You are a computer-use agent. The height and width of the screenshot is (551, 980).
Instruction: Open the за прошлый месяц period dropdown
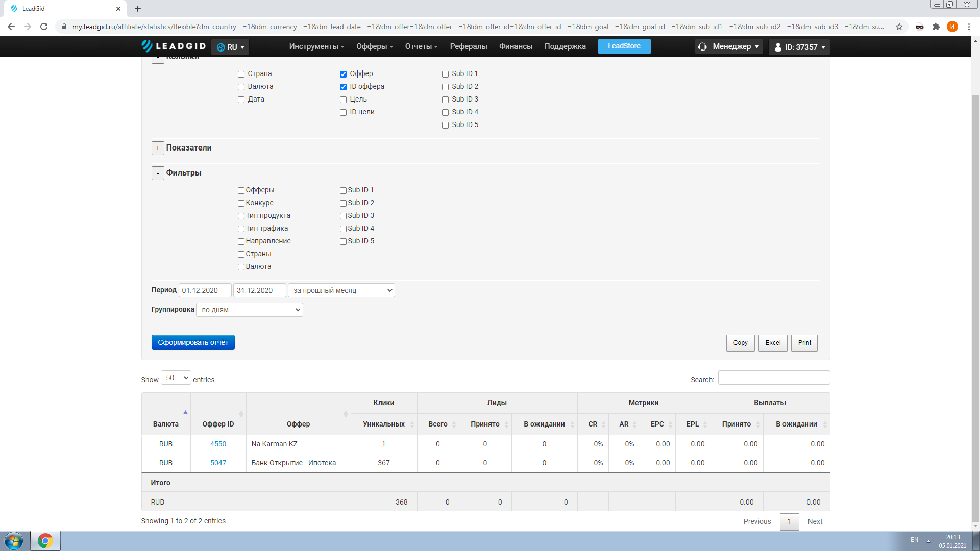tap(341, 290)
